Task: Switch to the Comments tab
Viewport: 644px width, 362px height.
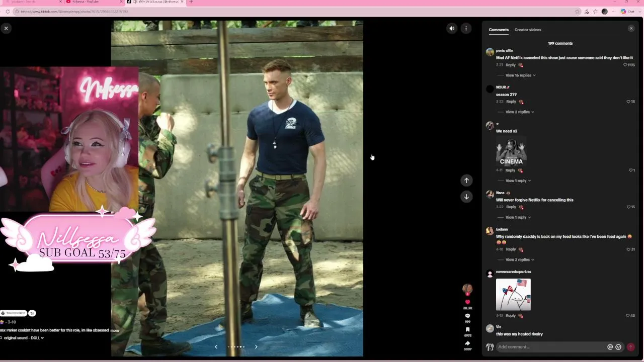Action: coord(499,30)
